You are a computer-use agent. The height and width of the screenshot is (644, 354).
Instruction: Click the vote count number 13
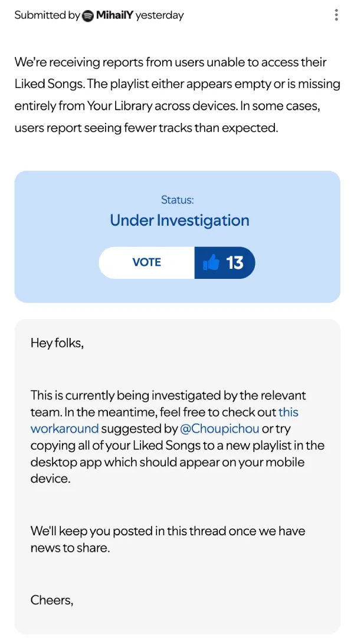click(235, 262)
